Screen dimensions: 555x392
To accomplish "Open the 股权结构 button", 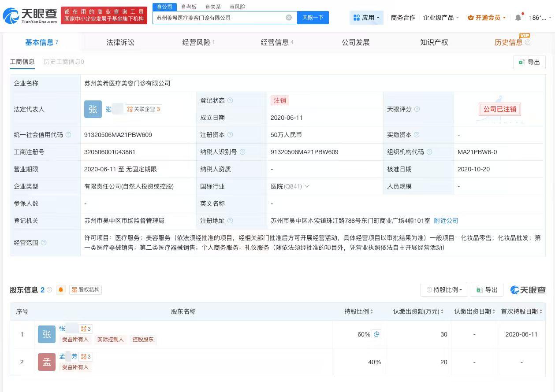I will click(x=86, y=290).
